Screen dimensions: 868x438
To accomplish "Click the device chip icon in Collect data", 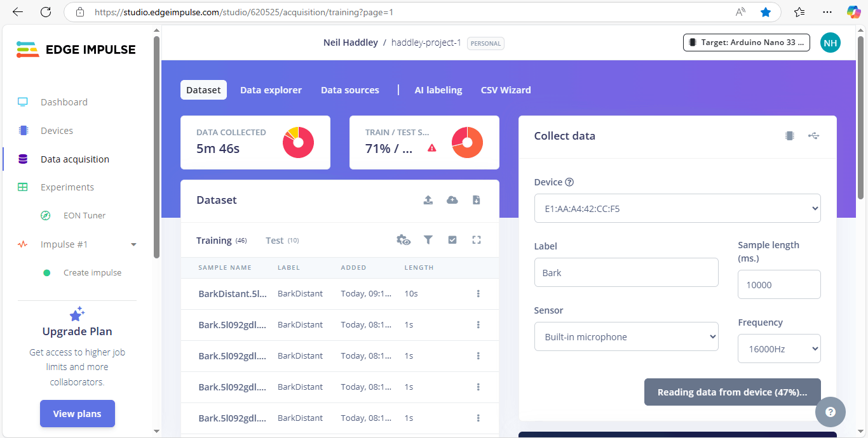I will [790, 136].
